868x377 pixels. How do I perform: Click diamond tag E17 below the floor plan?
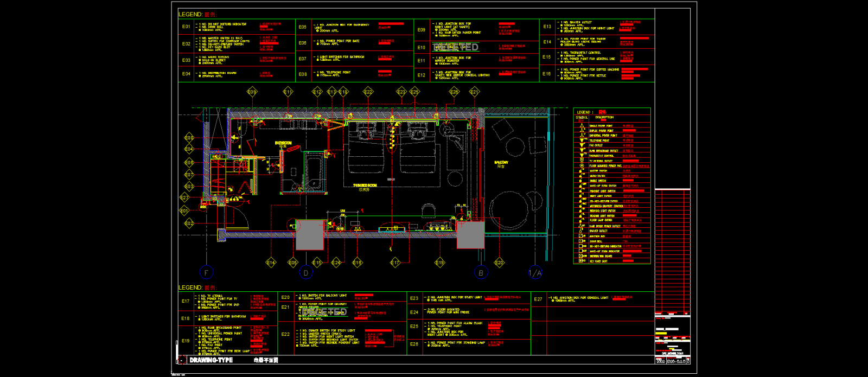[x=395, y=263]
